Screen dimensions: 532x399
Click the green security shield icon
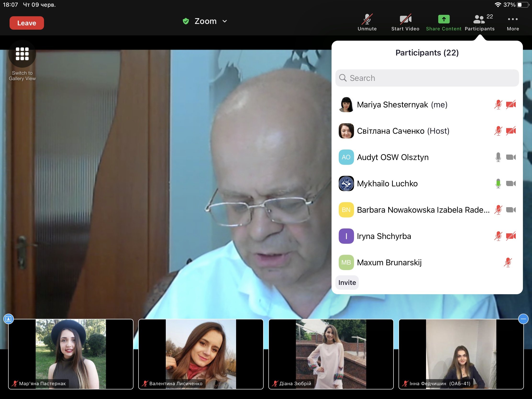click(186, 21)
